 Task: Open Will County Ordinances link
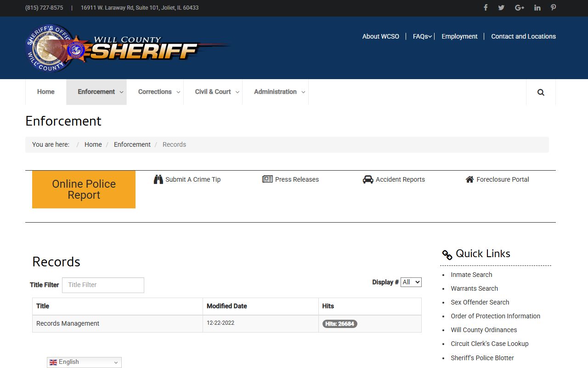coord(484,330)
